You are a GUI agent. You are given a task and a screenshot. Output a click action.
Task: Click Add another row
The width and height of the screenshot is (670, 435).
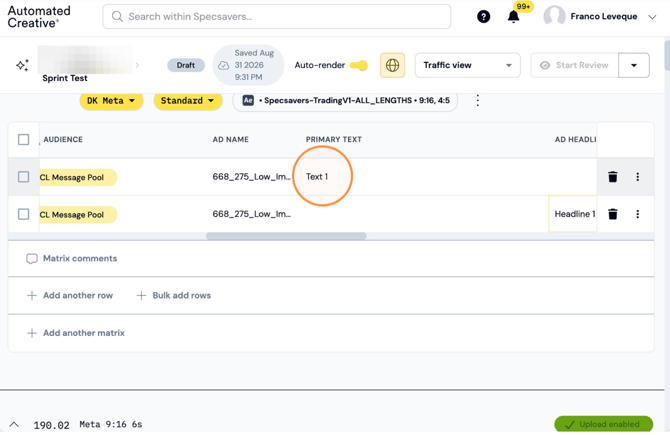(x=70, y=295)
